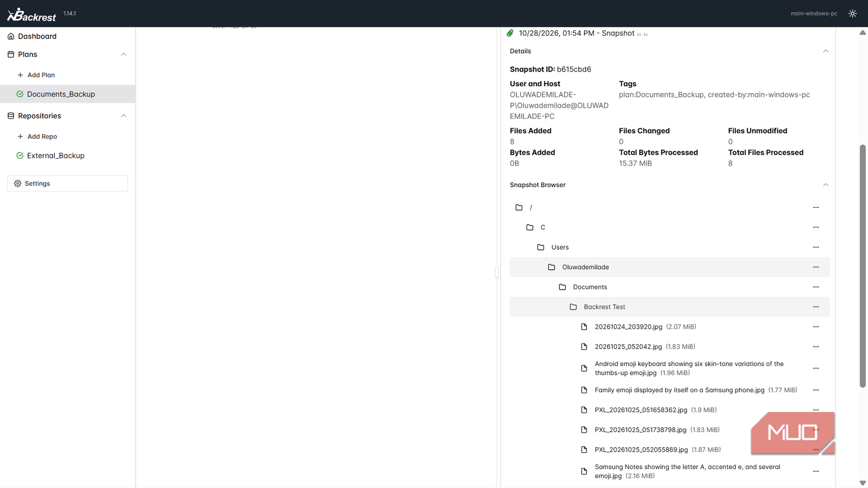Open more options for C folder
This screenshot has width=868, height=488.
pos(816,227)
